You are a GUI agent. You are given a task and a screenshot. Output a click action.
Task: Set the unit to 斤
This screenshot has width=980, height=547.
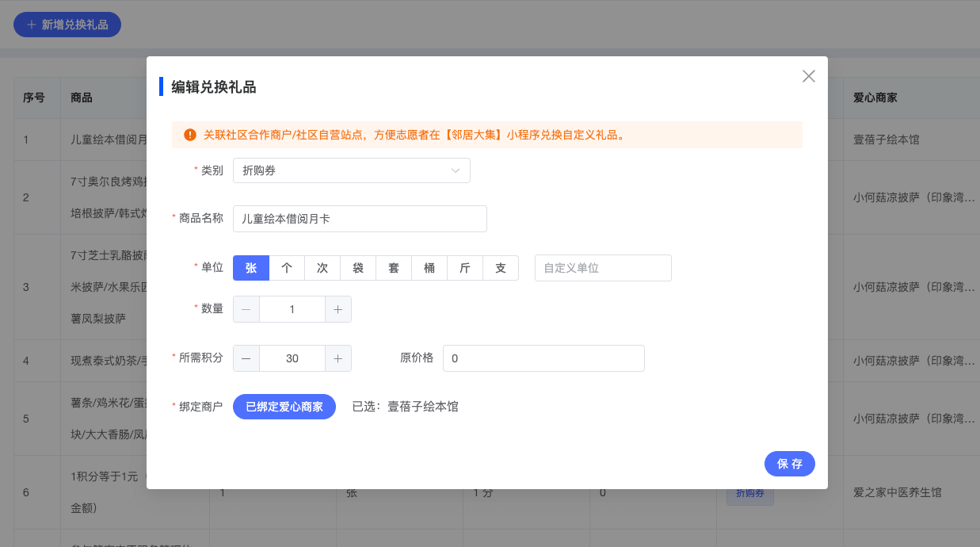(465, 268)
